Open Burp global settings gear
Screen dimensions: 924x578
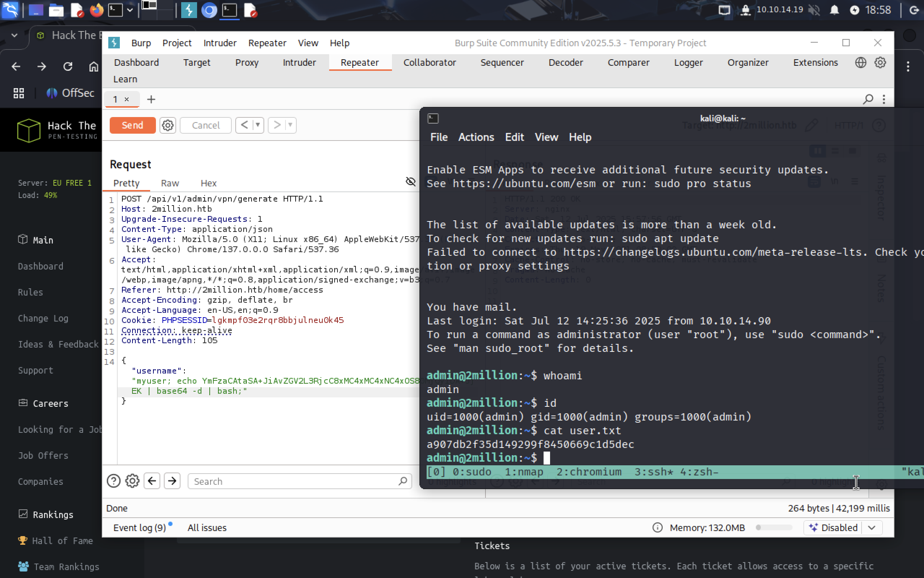click(x=880, y=62)
